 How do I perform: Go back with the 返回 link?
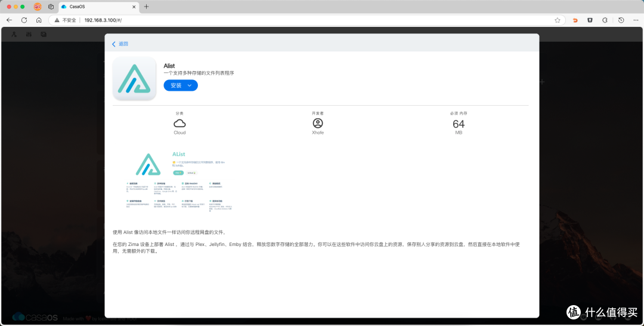pyautogui.click(x=120, y=44)
